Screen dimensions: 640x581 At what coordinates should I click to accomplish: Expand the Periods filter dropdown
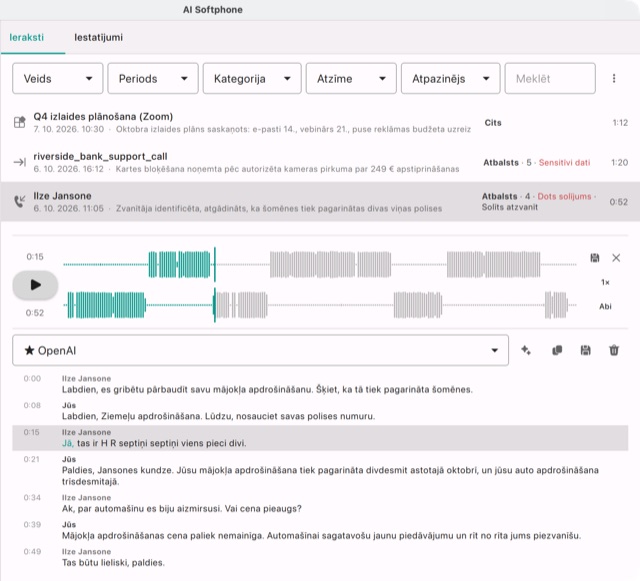click(153, 78)
